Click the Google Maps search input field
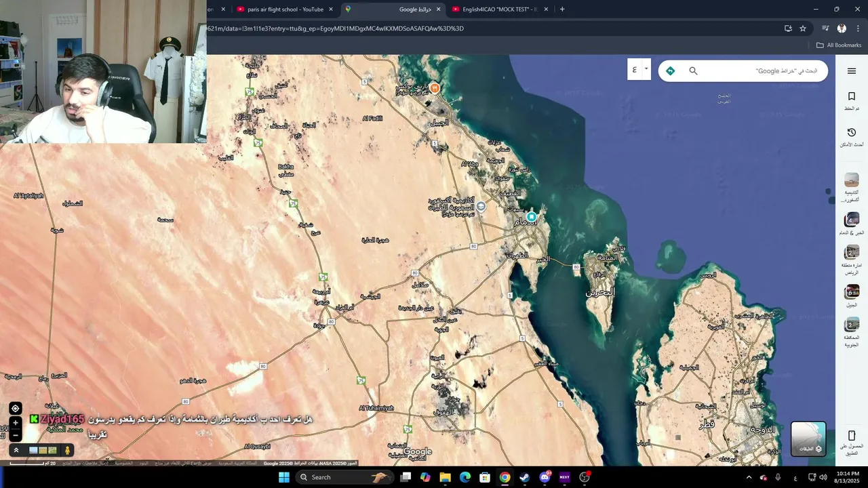 pyautogui.click(x=759, y=70)
